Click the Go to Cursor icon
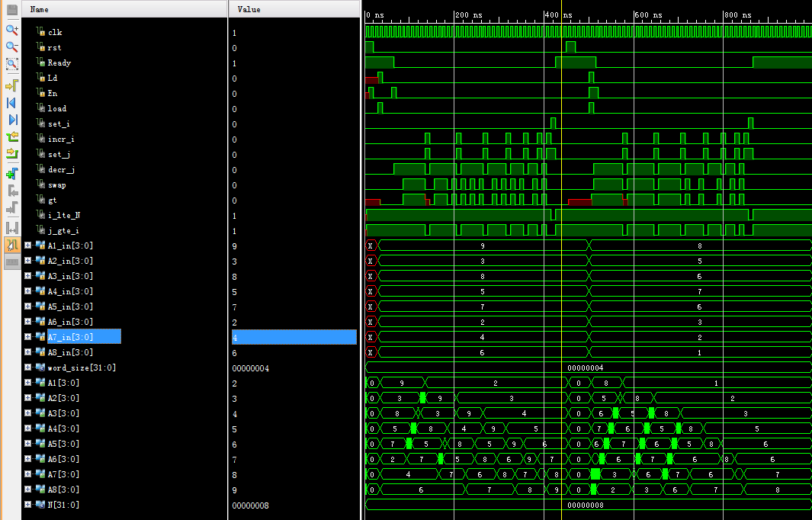Screen dimensions: 812x520 pyautogui.click(x=11, y=85)
